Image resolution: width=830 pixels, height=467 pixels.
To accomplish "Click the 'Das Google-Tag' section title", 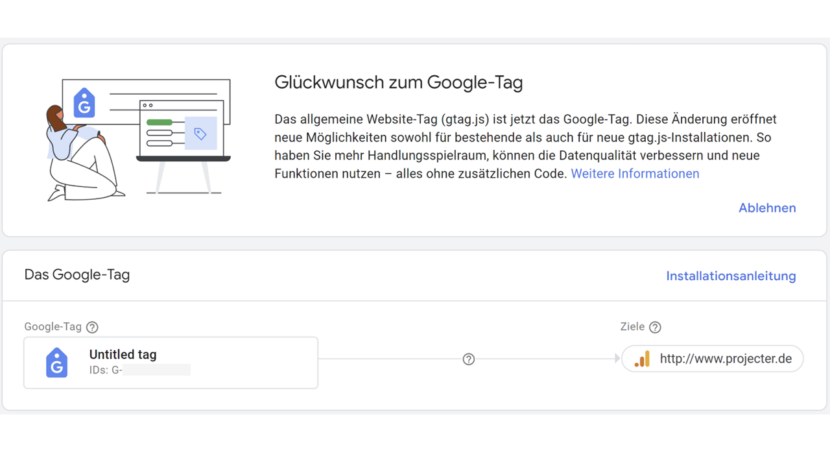I will 77,275.
